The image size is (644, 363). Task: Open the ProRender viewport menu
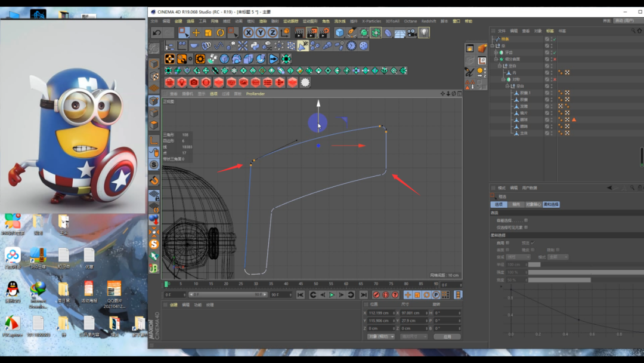(x=255, y=94)
